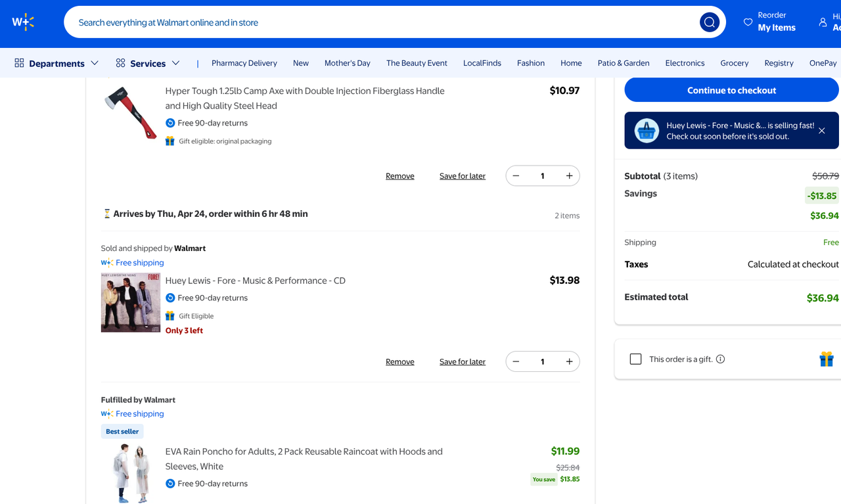Screen dimensions: 841x504
Task: Open Patio & Garden nav link
Action: coord(624,63)
